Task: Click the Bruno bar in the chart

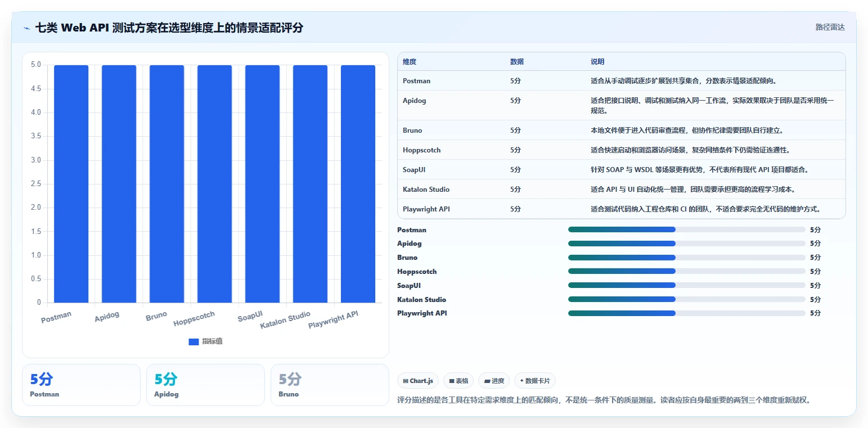Action: 167,184
